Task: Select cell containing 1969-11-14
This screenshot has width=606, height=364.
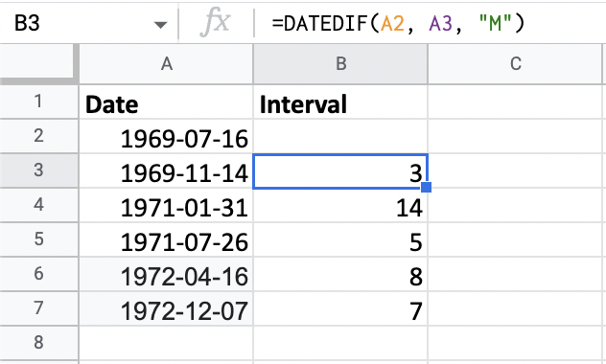Action: pos(166,171)
